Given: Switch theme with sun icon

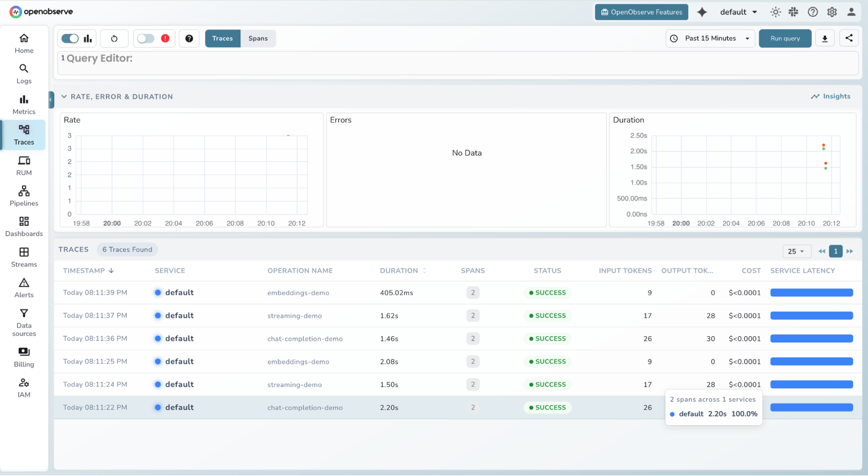Looking at the screenshot, I should click(x=776, y=12).
